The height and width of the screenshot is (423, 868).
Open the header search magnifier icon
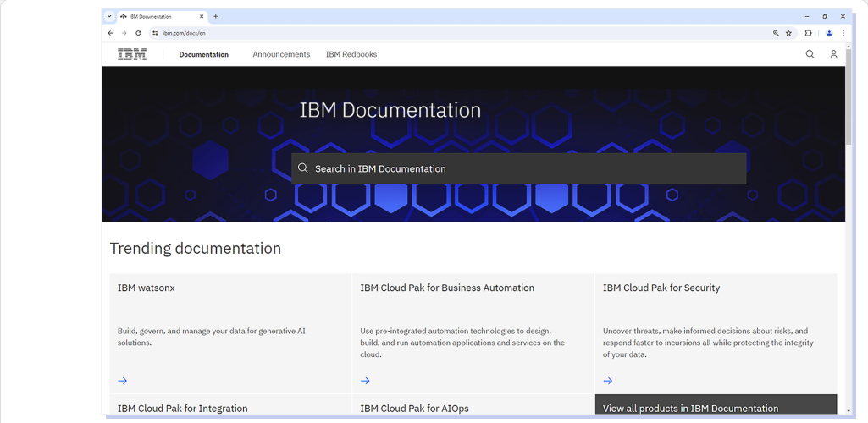point(810,54)
